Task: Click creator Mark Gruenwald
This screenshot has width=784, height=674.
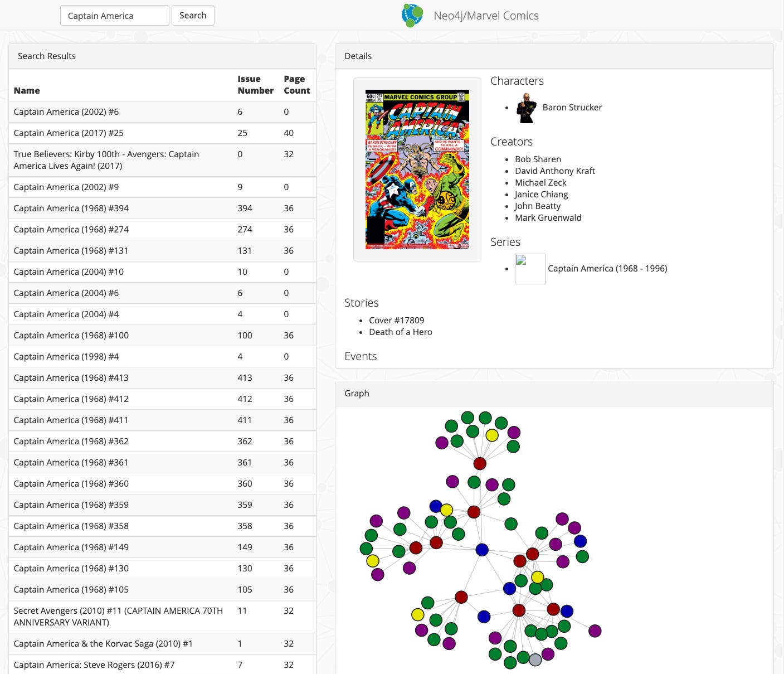Action: point(548,218)
